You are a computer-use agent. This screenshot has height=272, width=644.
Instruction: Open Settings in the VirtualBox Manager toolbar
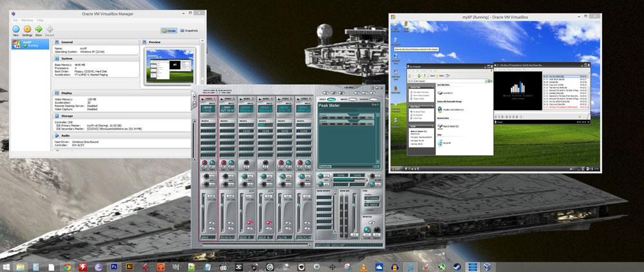(x=27, y=30)
